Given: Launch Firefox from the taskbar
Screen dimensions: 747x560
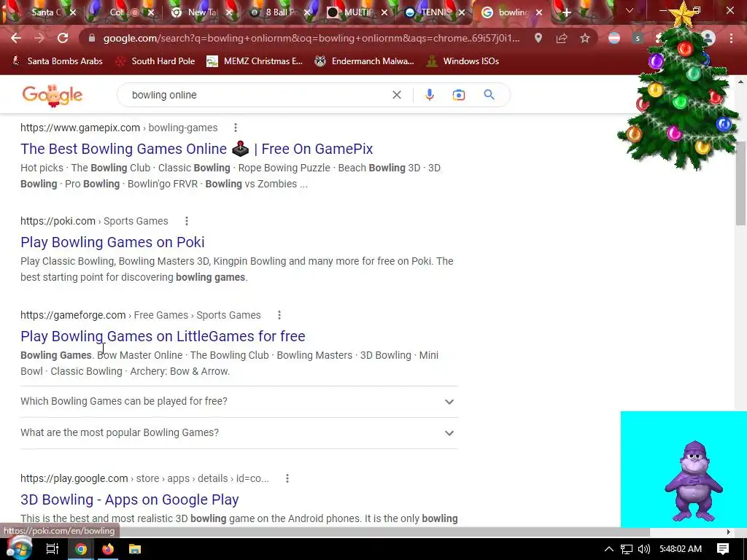Looking at the screenshot, I should (108, 549).
